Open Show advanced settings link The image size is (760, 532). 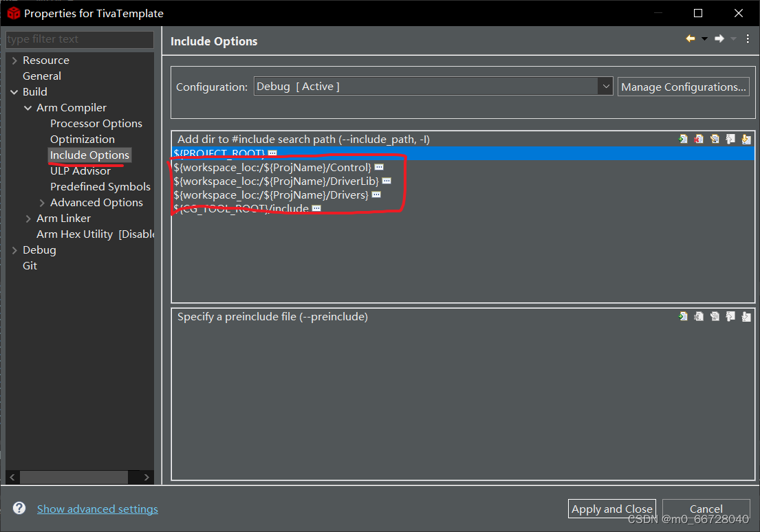pos(98,509)
